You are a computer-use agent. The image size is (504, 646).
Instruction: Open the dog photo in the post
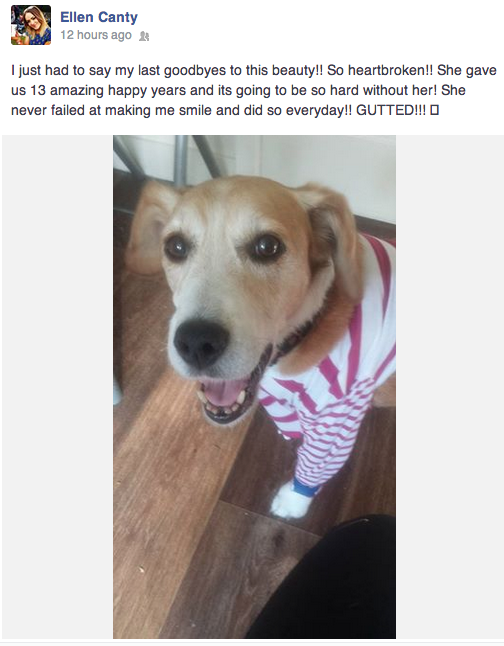pos(254,386)
